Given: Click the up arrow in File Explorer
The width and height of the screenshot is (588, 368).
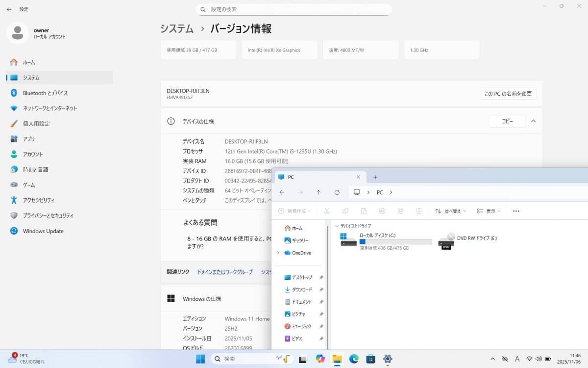Looking at the screenshot, I should click(318, 192).
